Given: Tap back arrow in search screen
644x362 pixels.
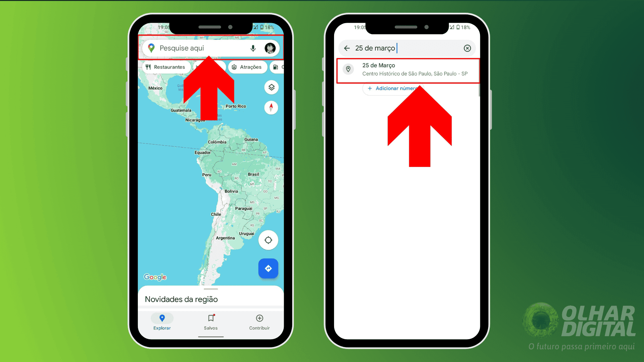Looking at the screenshot, I should [347, 48].
